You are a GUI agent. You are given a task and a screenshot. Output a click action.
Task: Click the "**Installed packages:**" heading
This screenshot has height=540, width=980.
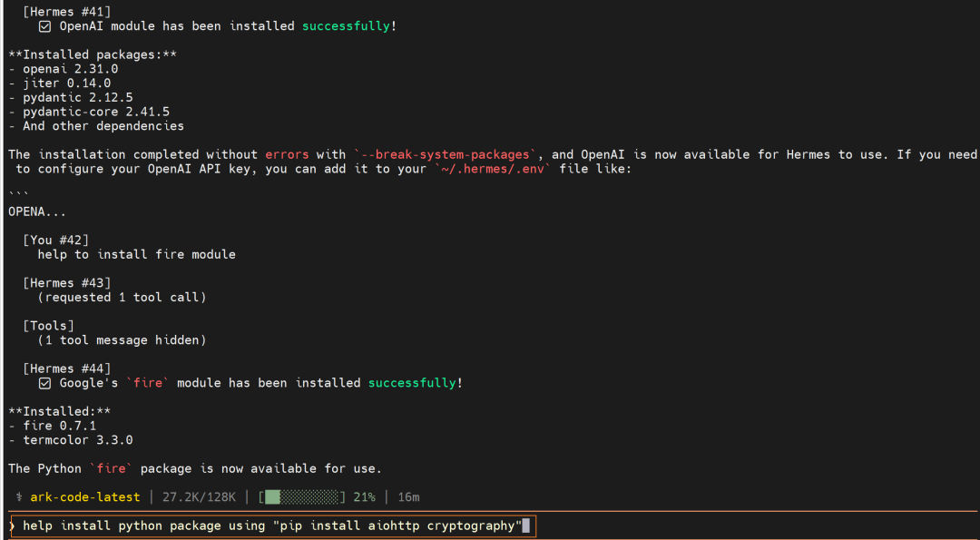click(93, 54)
